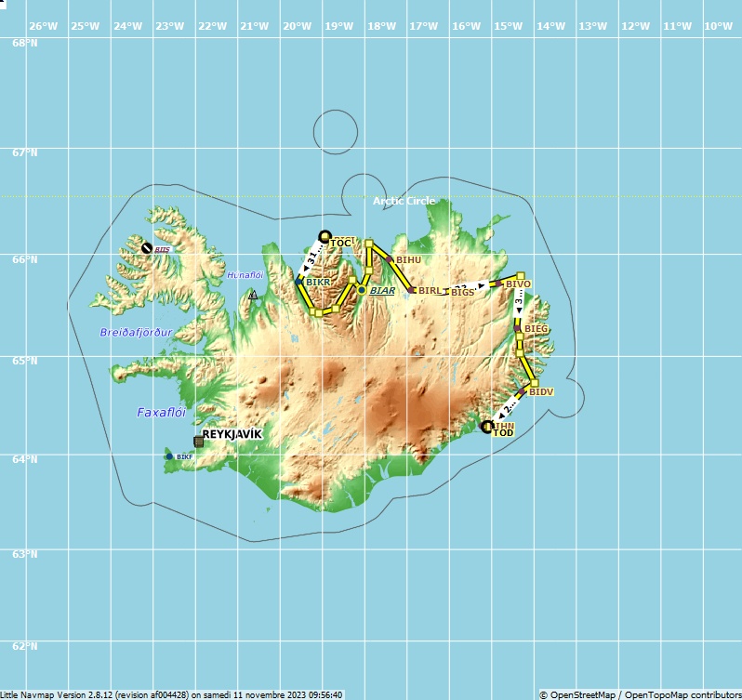Click the Reykjavík city square symbol
Screen dimensions: 742x700
199,442
